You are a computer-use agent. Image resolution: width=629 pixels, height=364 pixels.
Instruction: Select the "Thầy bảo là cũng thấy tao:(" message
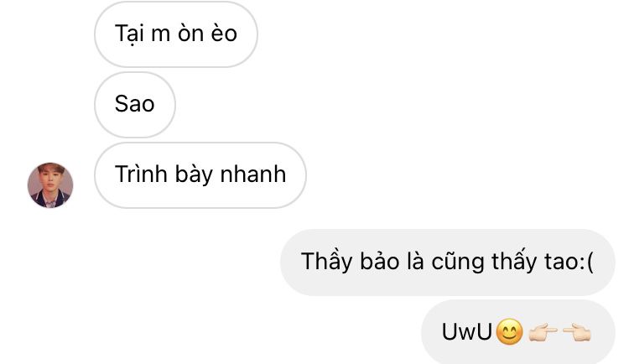click(x=448, y=263)
